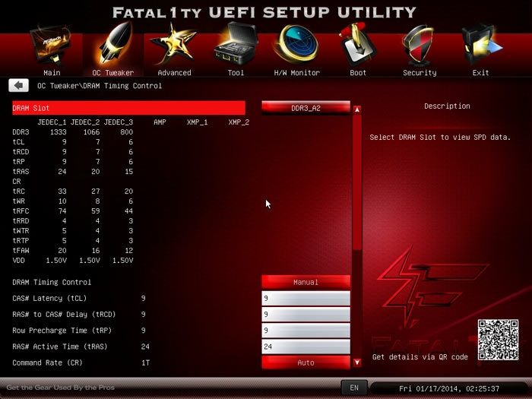
Task: Click the OC Tweaker tab label
Action: [x=113, y=73]
